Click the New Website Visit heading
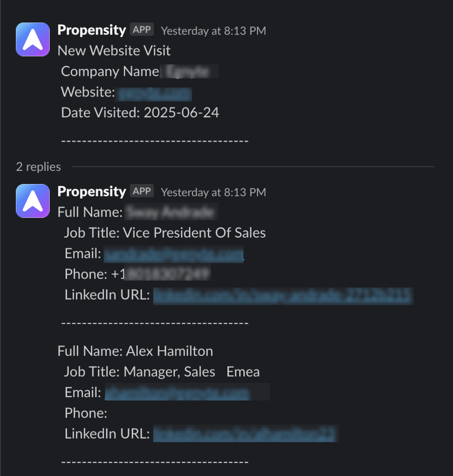This screenshot has width=453, height=476. (x=114, y=51)
